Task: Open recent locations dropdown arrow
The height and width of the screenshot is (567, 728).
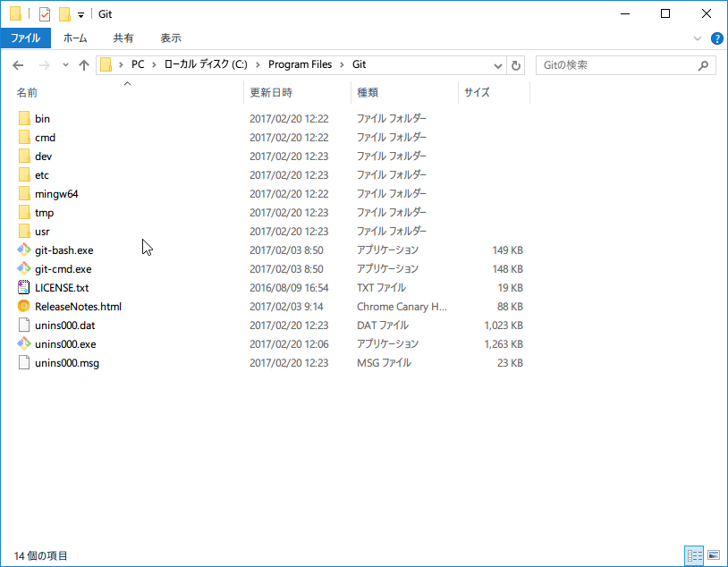Action: [65, 65]
